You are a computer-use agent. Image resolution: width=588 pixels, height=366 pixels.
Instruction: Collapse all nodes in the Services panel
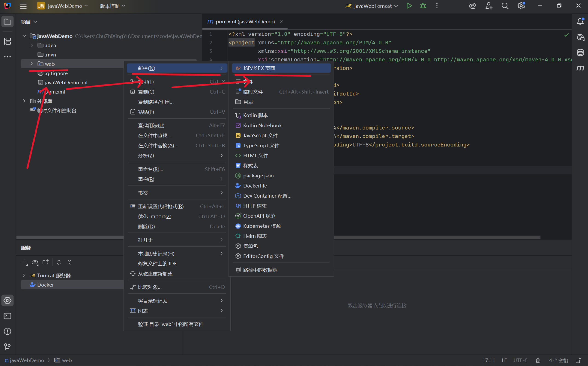69,262
